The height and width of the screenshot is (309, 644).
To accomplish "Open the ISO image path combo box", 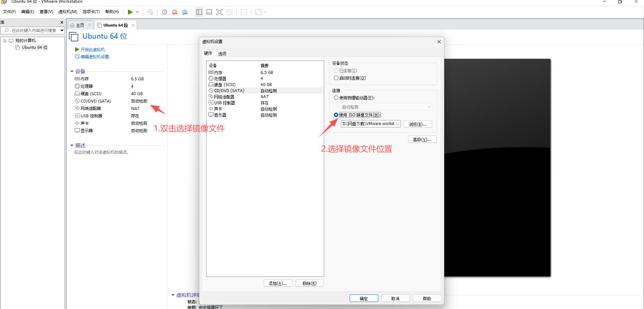I will pyautogui.click(x=371, y=124).
